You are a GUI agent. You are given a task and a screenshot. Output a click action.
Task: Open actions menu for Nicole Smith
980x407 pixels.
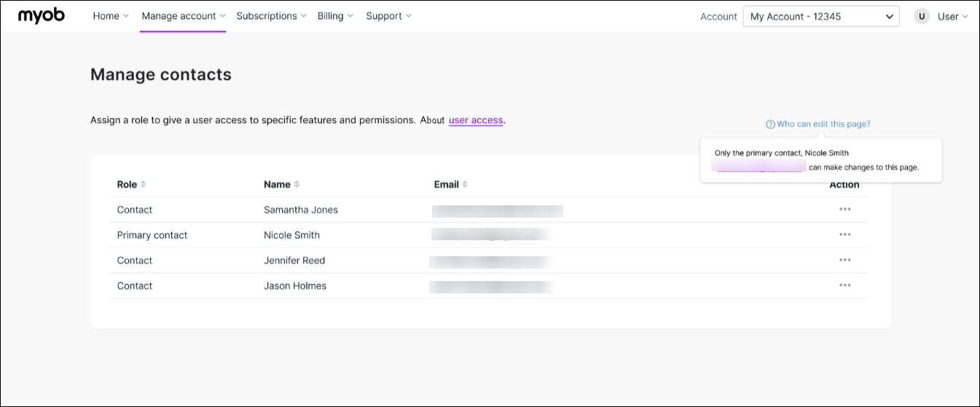point(845,235)
